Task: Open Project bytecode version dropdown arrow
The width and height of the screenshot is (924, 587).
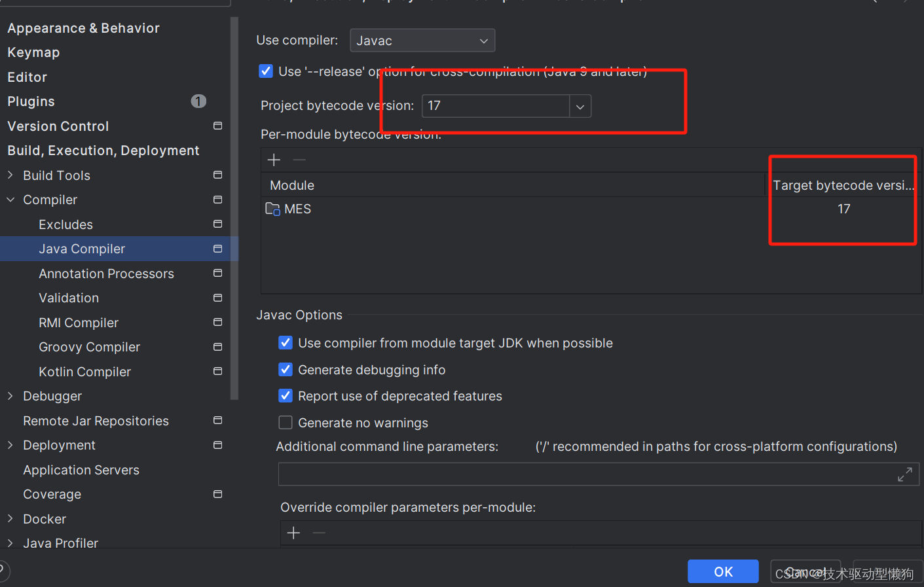Action: point(580,106)
